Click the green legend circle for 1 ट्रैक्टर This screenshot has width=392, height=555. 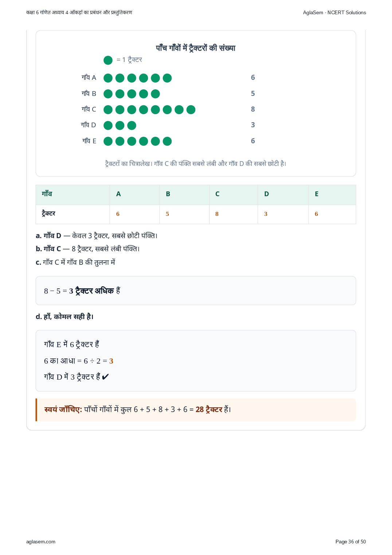pos(108,60)
